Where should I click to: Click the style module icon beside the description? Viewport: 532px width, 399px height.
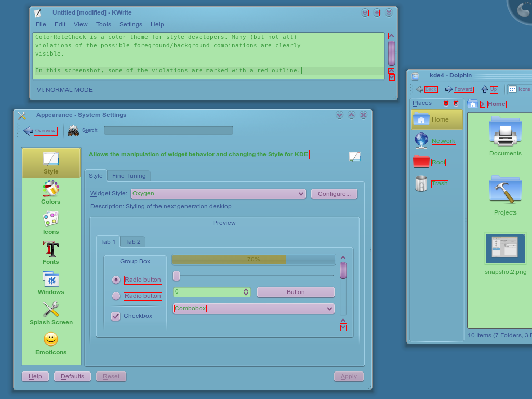click(x=354, y=156)
